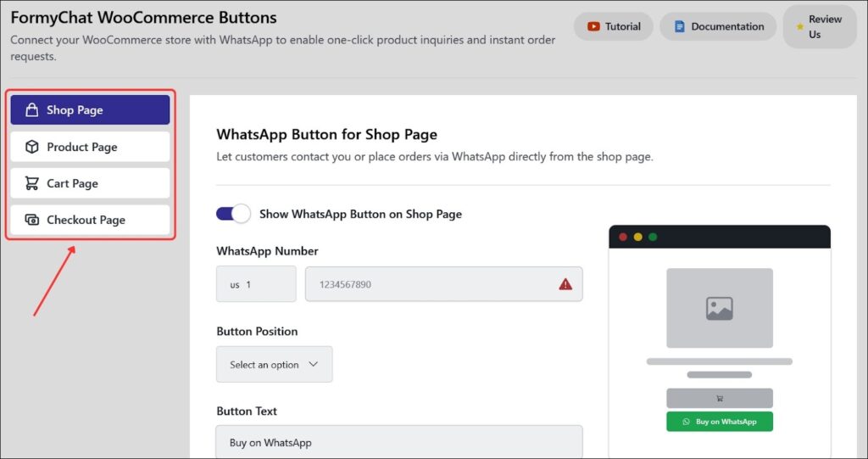This screenshot has width=868, height=459.
Task: Click the document icon in Documentation button
Action: 679,26
